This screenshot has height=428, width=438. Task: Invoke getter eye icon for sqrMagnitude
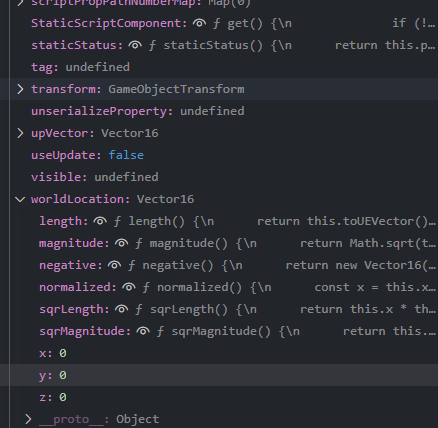point(143,331)
